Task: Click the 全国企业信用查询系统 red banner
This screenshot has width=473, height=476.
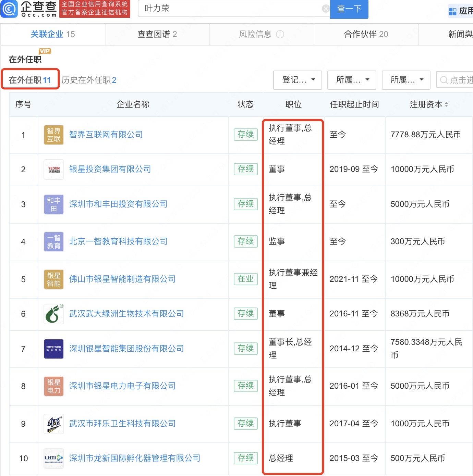Action: 95,9
